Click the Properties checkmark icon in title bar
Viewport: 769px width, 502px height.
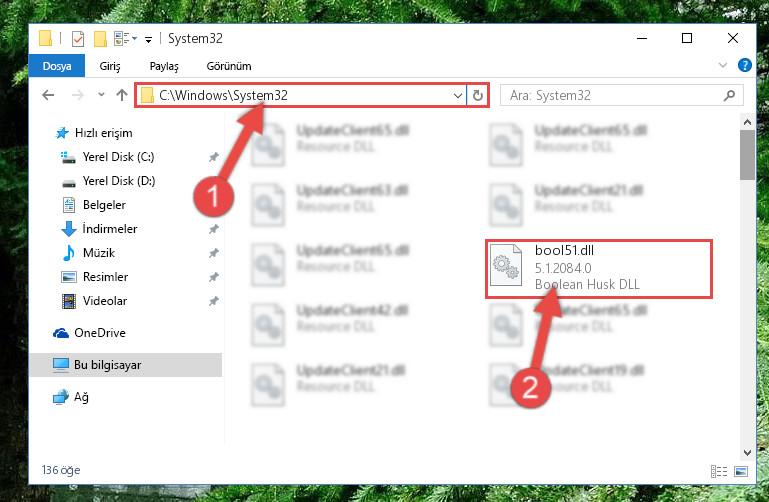(x=78, y=39)
